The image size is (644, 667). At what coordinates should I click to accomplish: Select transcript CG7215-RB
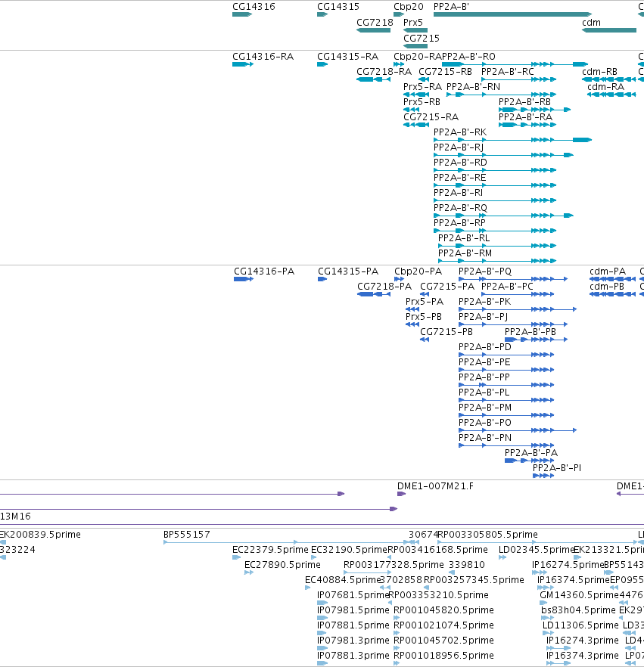point(424,79)
